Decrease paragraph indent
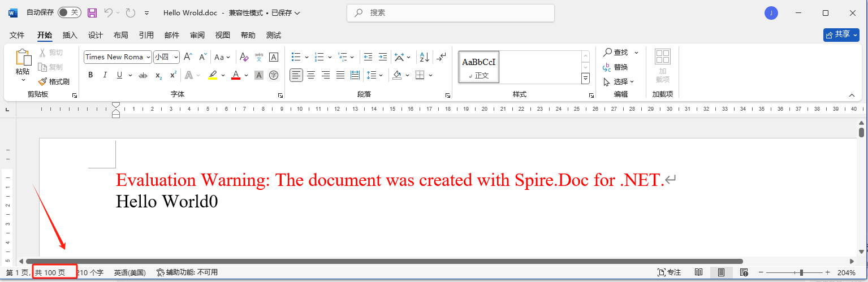This screenshot has width=868, height=282. pos(368,57)
